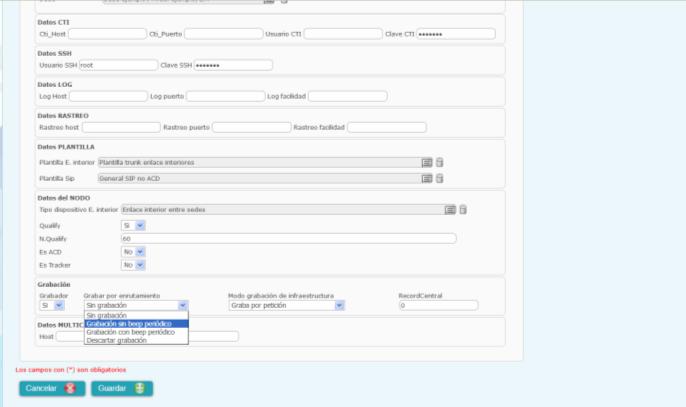Open list picker for Plantilla Sip
This screenshot has width=686, height=407.
coord(427,179)
